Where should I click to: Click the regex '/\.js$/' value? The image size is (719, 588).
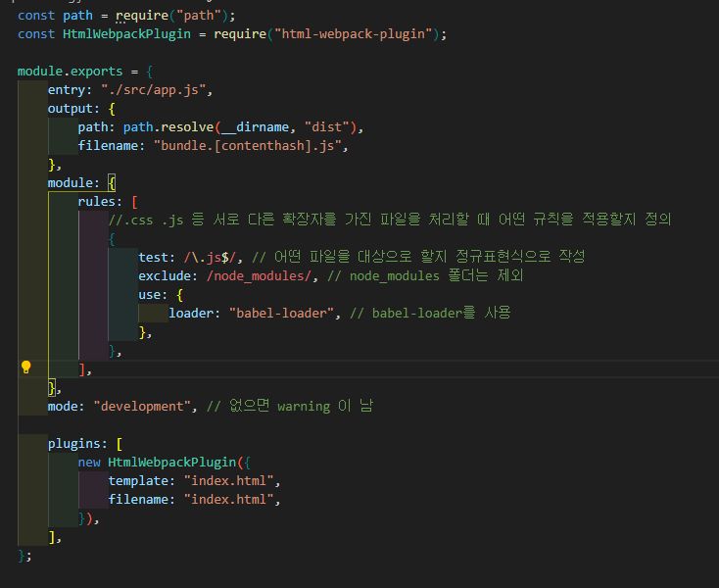tap(210, 258)
